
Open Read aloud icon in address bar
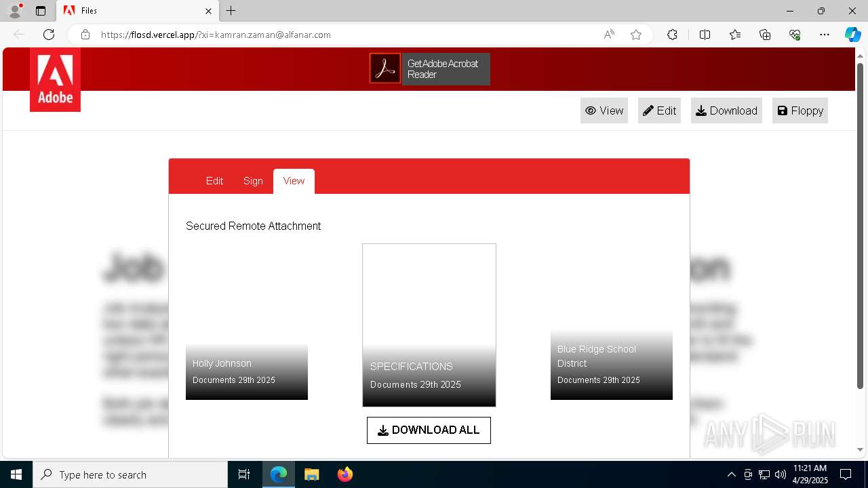(x=609, y=35)
